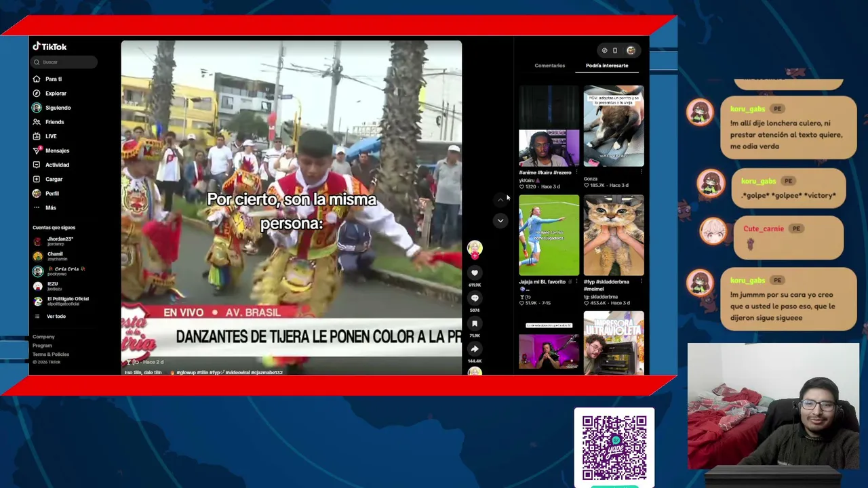This screenshot has height=488, width=868.
Task: Open the 'Jajaja mi BL favorito' soccer video
Action: tap(549, 235)
